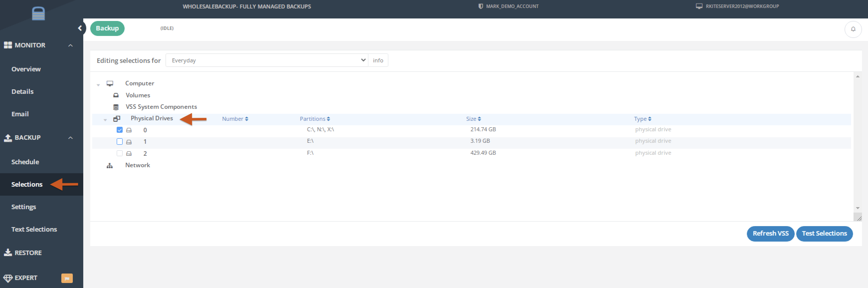Screen dimensions: 868x288
Task: Open the Email page
Action: [20, 114]
